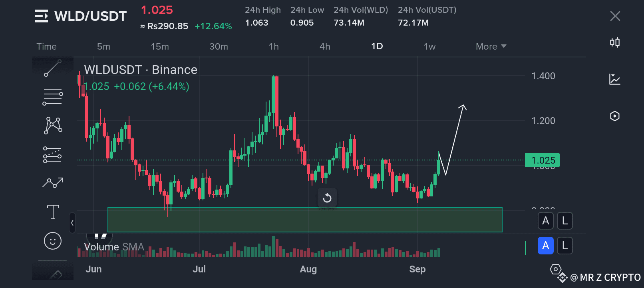Switch to 30m timeframe
This screenshot has width=644, height=288.
tap(219, 46)
